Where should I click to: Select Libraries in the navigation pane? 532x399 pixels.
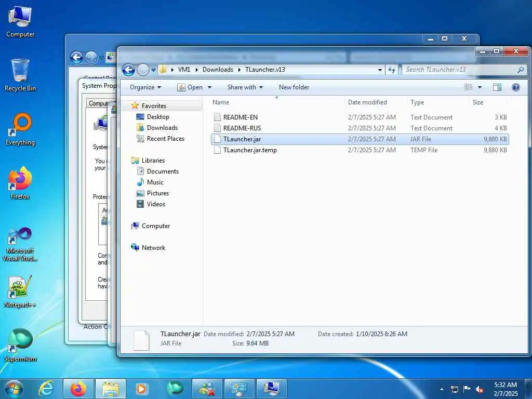tap(153, 161)
